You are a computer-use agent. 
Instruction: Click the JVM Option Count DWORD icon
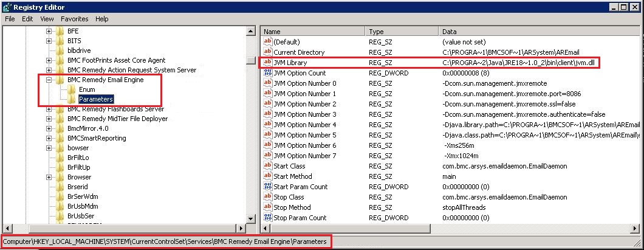(x=268, y=73)
